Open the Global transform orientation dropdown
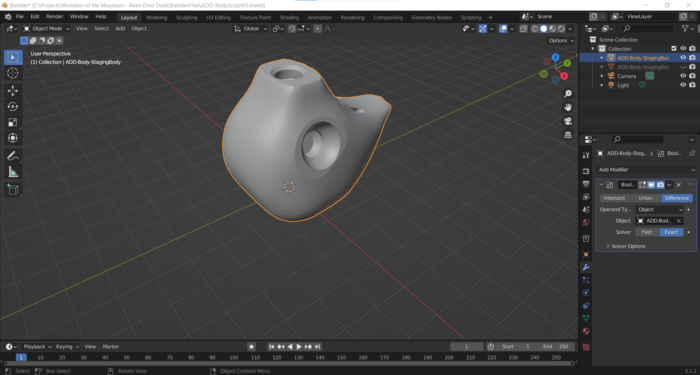This screenshot has height=375, width=700. 250,29
